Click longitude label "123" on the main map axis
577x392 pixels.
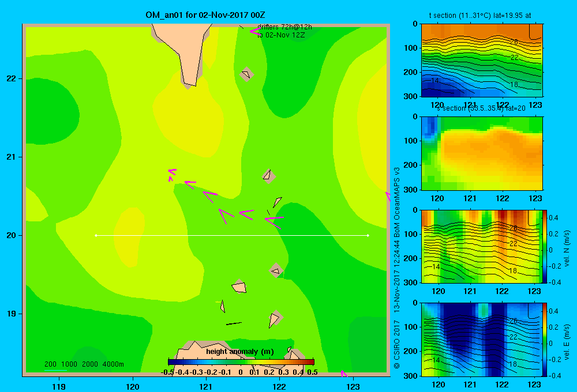tap(353, 386)
